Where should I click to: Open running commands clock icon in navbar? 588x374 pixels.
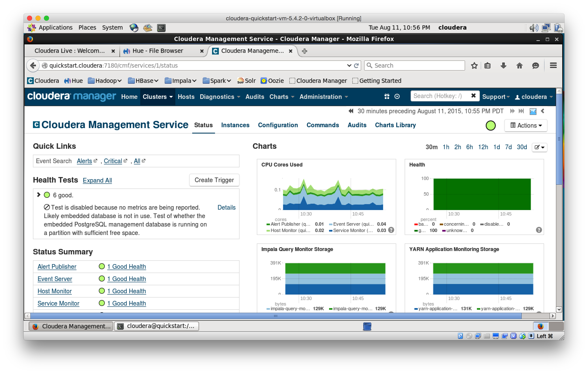397,97
